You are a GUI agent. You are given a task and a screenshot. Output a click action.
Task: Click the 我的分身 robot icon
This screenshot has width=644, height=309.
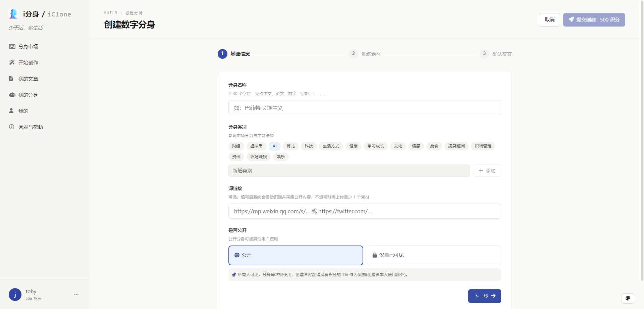[12, 95]
